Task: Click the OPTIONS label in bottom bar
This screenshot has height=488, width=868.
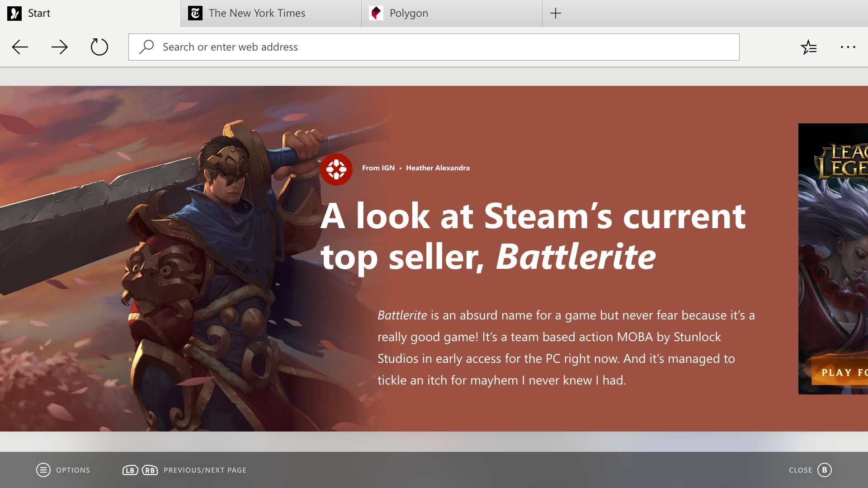Action: 73,470
